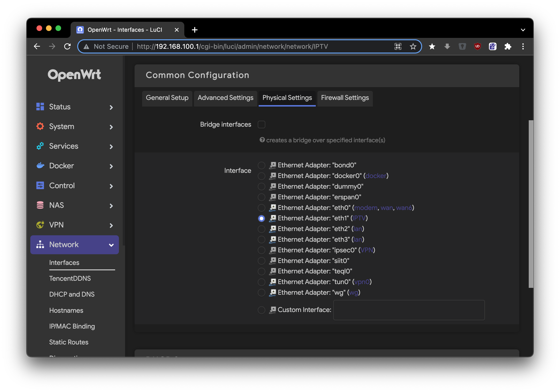The width and height of the screenshot is (560, 392).
Task: Click help icon beside bridge description
Action: [x=262, y=140]
